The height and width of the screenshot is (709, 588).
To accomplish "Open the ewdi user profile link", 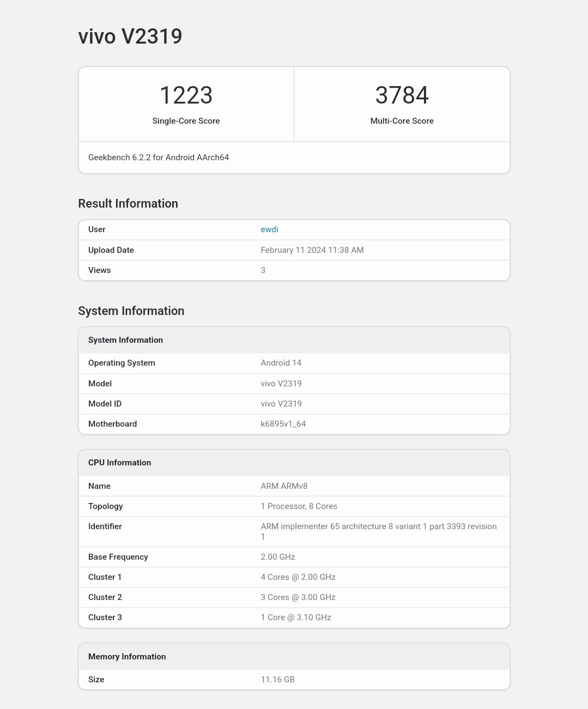I will 269,229.
